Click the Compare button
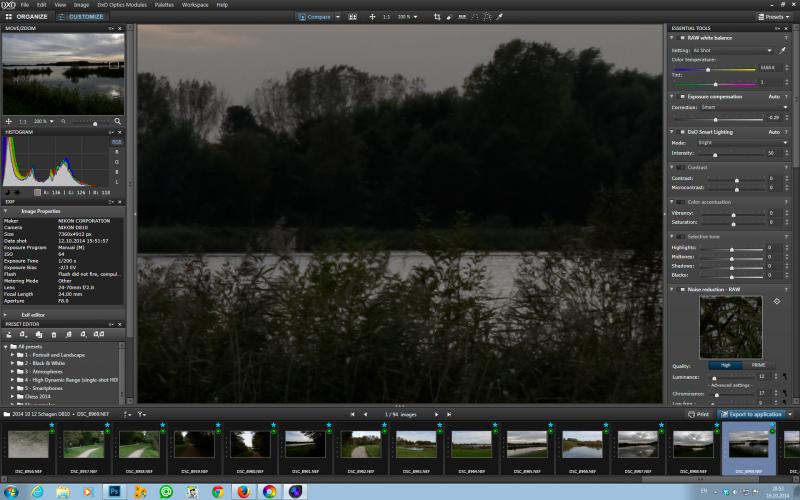Viewport: 800px width, 500px height. [315, 17]
